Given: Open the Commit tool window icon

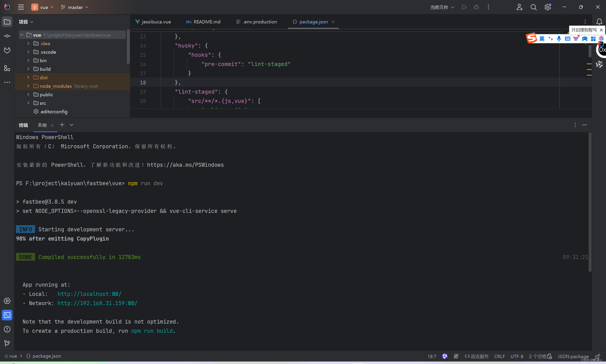Looking at the screenshot, I should point(7,36).
